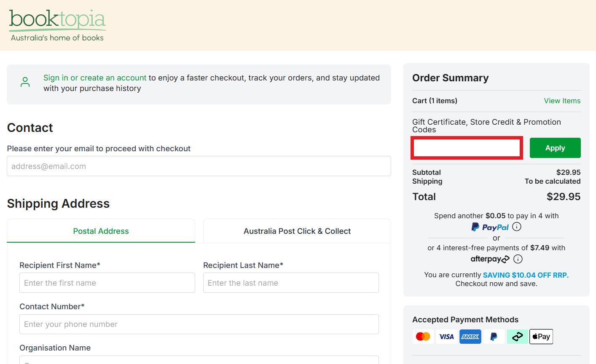
Task: Click View Items in the Order Summary
Action: click(562, 101)
